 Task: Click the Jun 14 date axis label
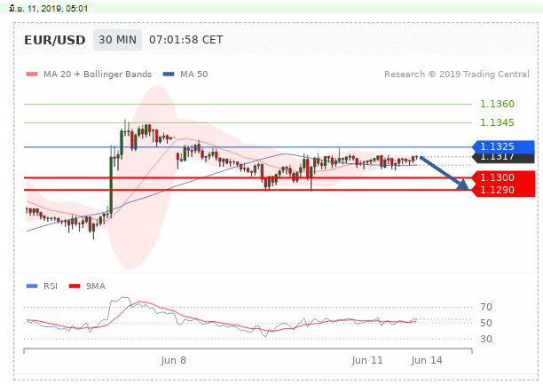coord(427,361)
